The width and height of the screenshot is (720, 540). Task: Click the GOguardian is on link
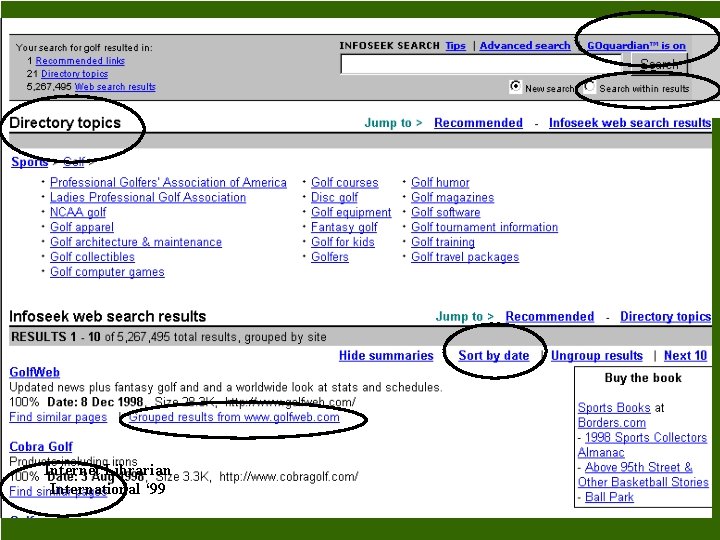click(636, 45)
